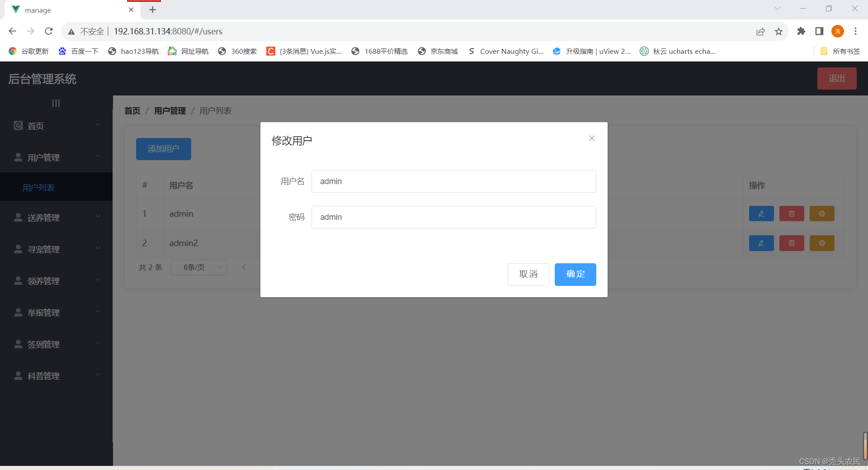
Task: Expand the 举报管理 sidebar menu
Action: (x=56, y=313)
